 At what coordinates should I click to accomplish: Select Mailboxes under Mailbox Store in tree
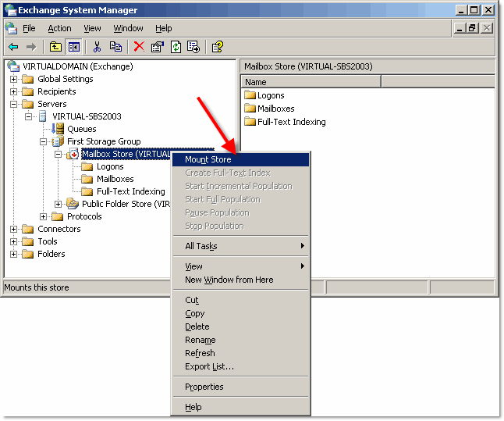115,179
